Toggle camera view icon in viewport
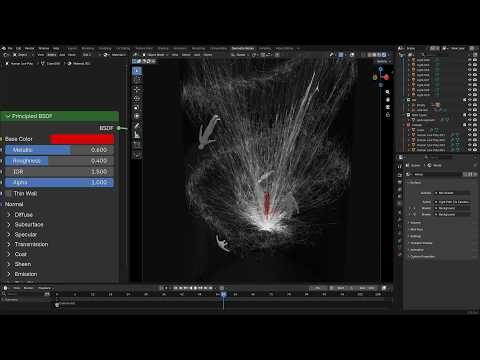Screen dimensions: 480x360 tap(387, 107)
